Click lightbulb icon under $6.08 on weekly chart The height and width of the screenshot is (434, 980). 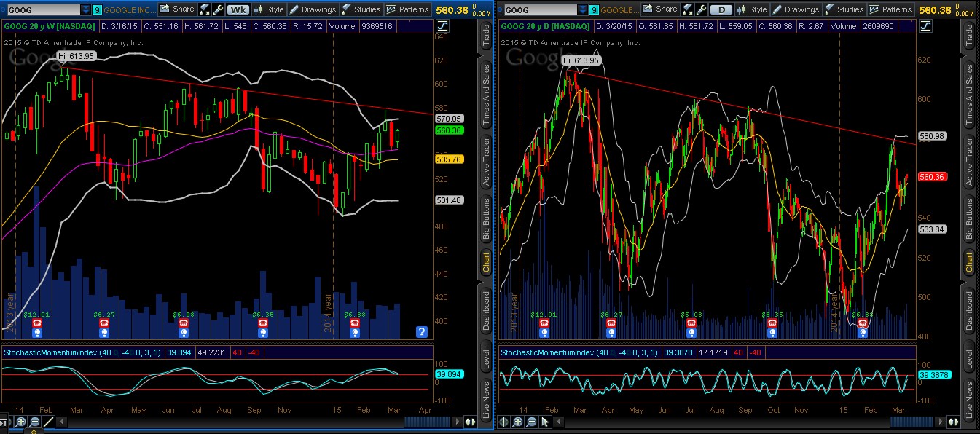coord(184,333)
